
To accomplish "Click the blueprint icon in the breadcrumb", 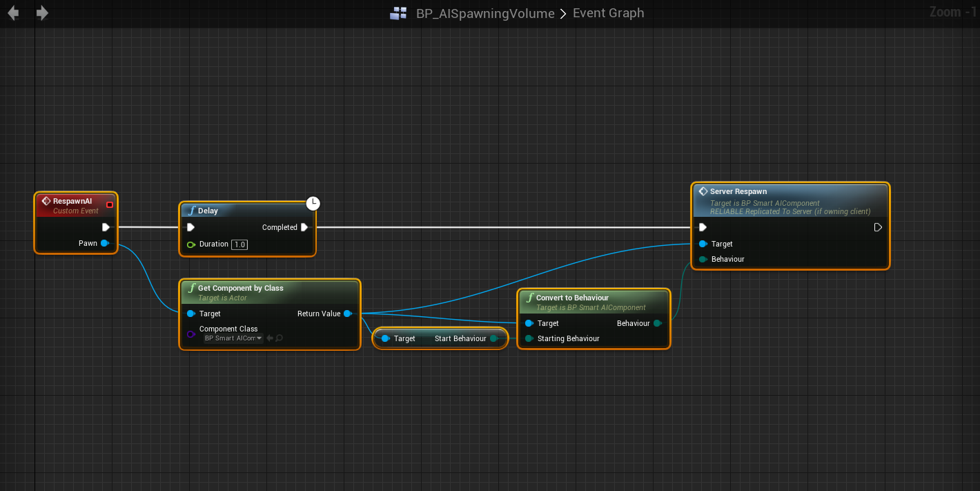I will click(398, 13).
